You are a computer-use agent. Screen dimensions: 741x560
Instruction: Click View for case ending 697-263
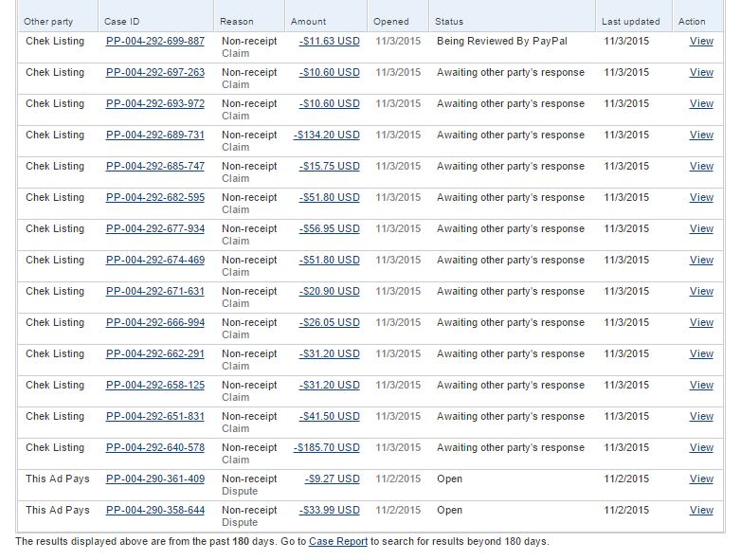tap(701, 72)
